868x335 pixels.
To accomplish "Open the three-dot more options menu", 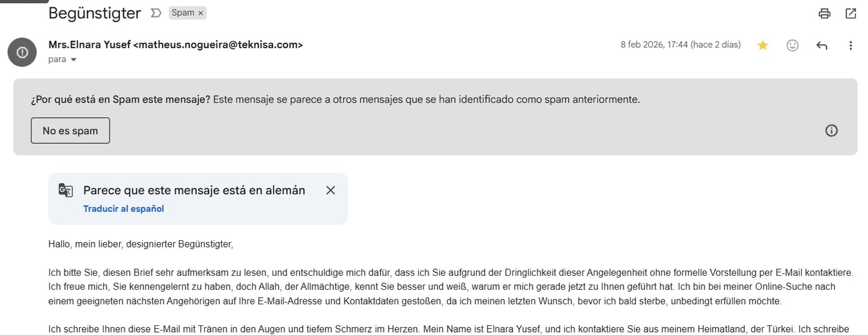I will (x=851, y=45).
